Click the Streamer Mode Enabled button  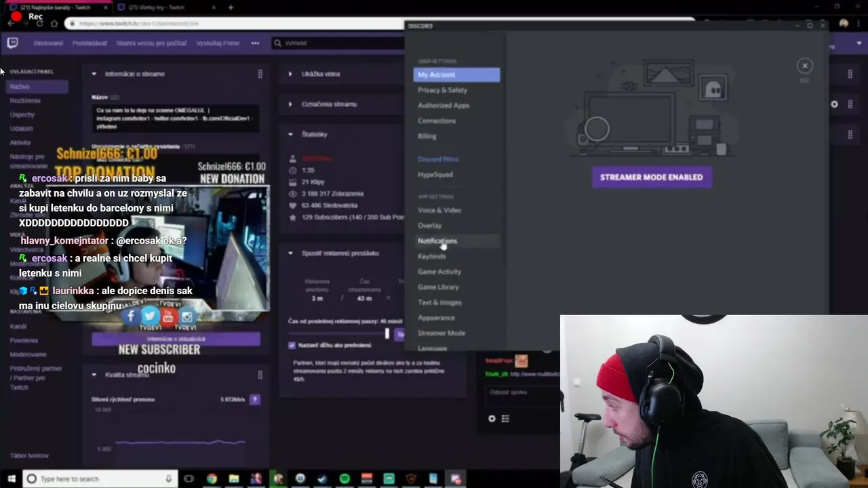[x=652, y=177]
